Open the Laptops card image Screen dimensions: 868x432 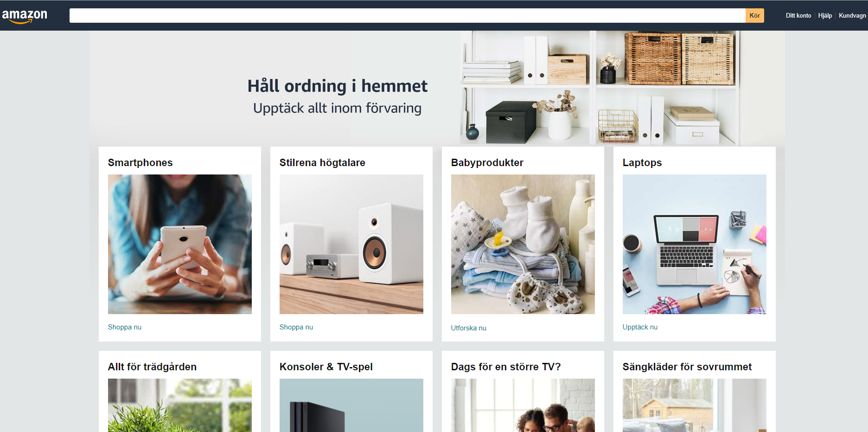pyautogui.click(x=695, y=244)
